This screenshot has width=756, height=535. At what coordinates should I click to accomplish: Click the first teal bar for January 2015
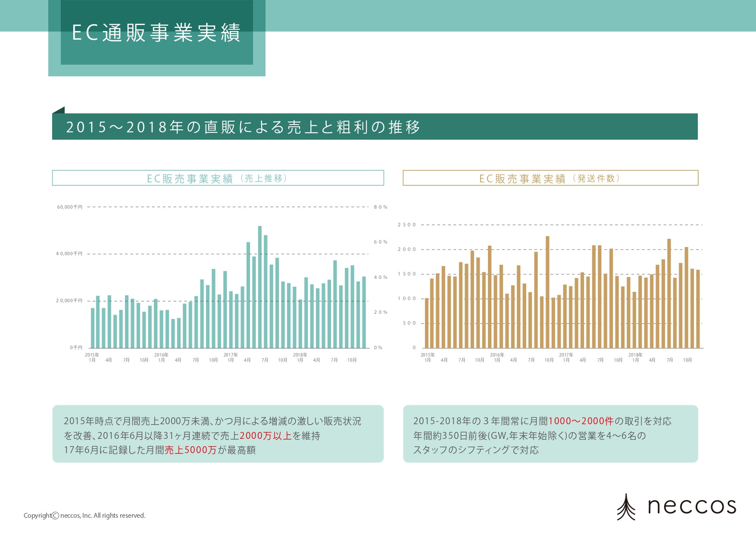tap(92, 328)
